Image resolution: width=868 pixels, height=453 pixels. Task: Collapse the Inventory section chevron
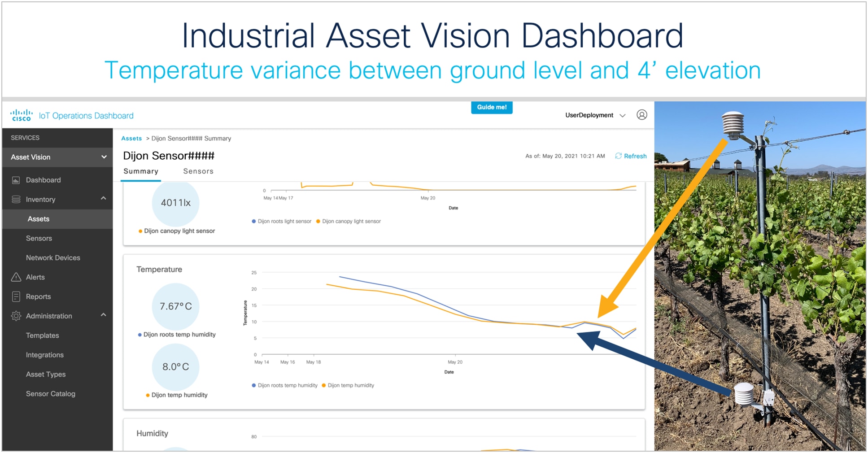[x=103, y=198]
